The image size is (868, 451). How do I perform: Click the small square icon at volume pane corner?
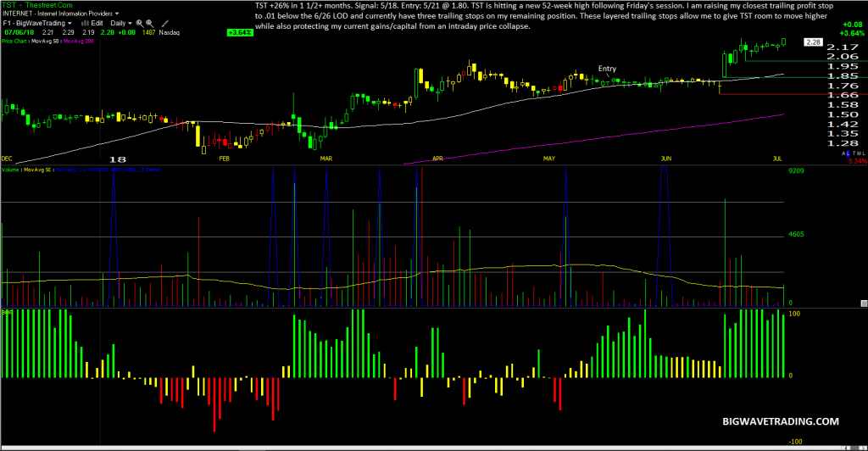point(864,303)
